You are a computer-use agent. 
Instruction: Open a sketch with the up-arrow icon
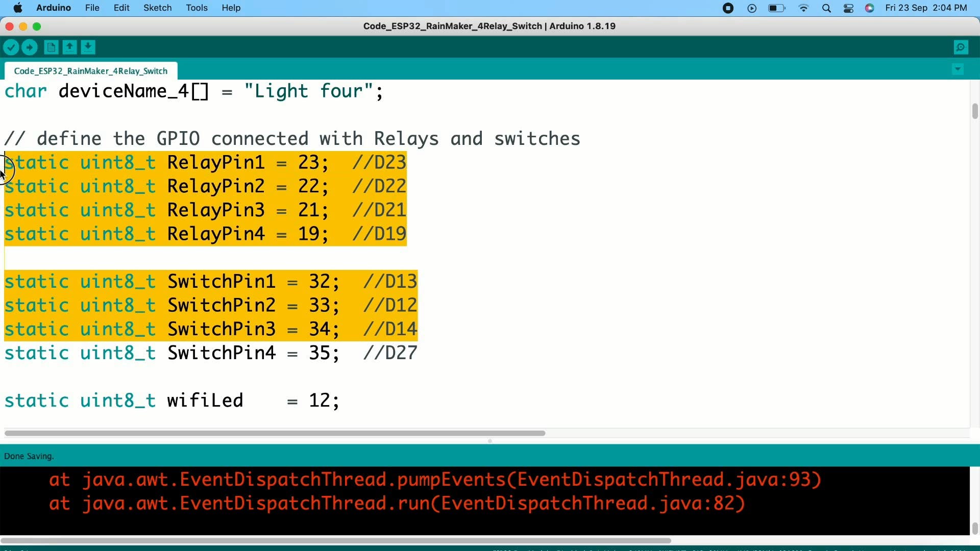(69, 47)
